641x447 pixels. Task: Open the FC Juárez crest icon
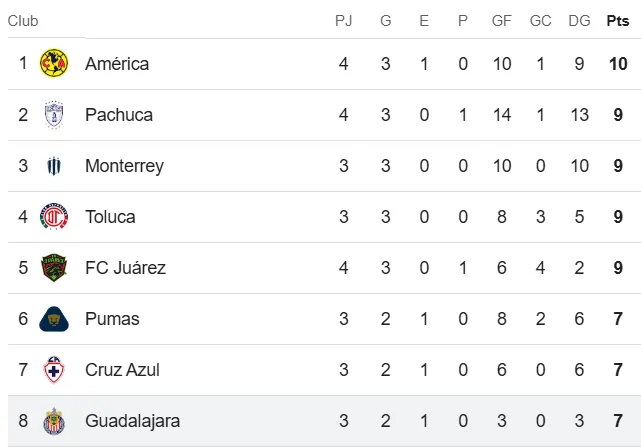click(x=53, y=268)
